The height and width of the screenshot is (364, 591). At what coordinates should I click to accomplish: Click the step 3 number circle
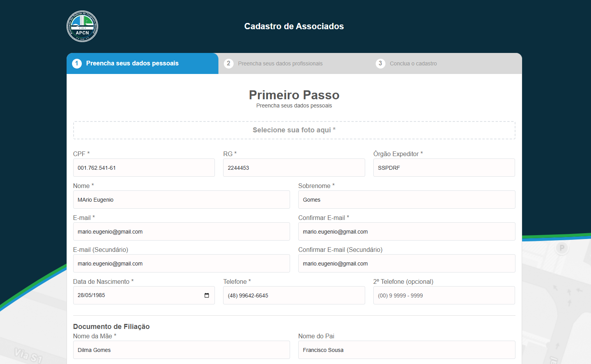[380, 63]
